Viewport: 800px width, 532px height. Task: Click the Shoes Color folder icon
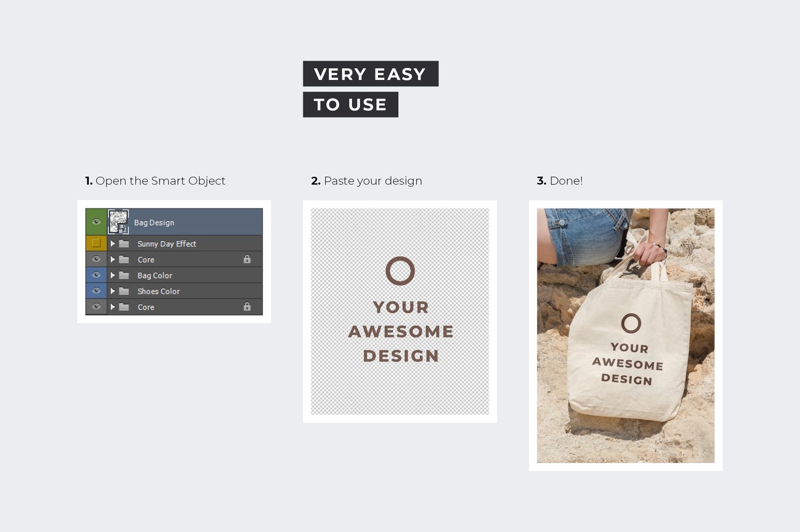point(124,291)
